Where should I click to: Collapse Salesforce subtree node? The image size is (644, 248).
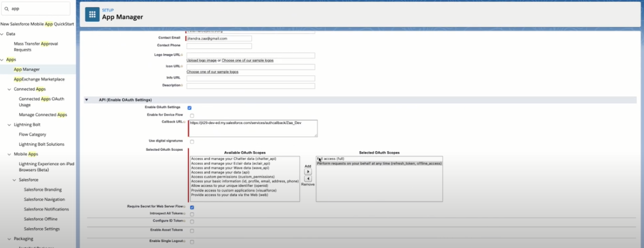point(15,180)
